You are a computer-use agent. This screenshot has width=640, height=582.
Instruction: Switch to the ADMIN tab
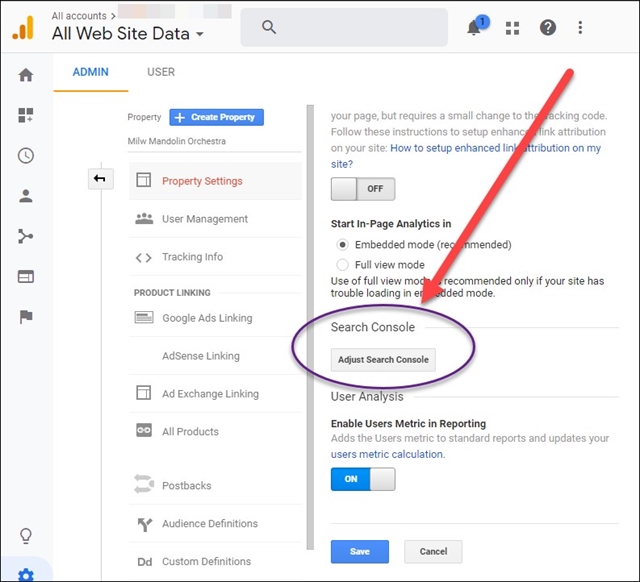91,72
